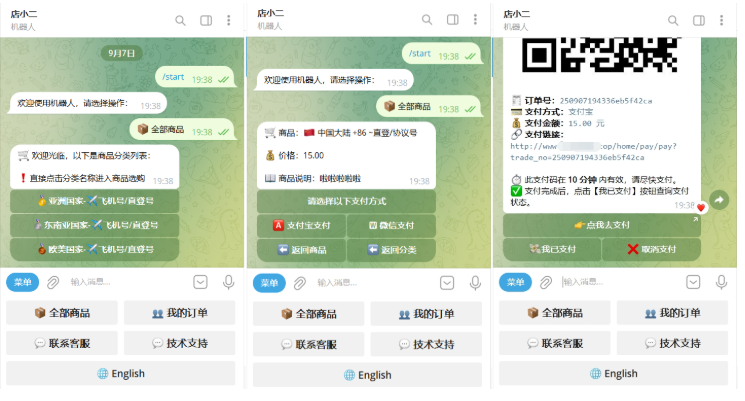Image resolution: width=745 pixels, height=401 pixels.
Task: Click /start command in middle chat
Action: [x=420, y=54]
